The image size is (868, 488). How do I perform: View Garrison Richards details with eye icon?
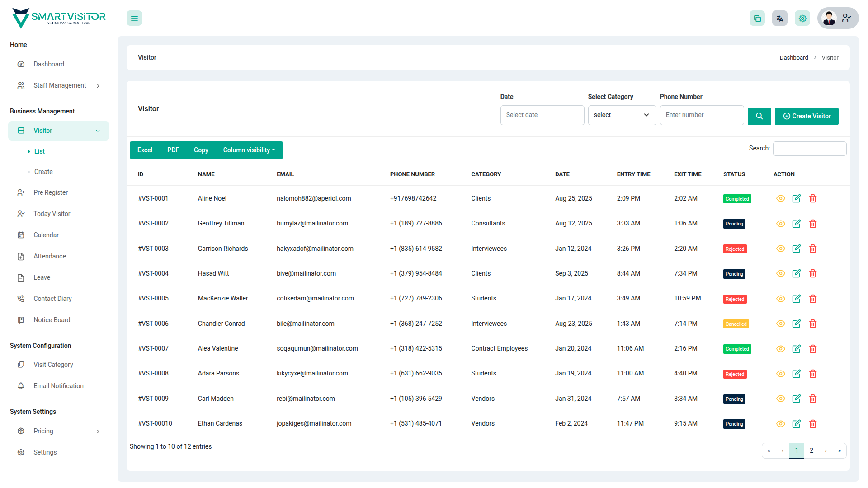780,249
